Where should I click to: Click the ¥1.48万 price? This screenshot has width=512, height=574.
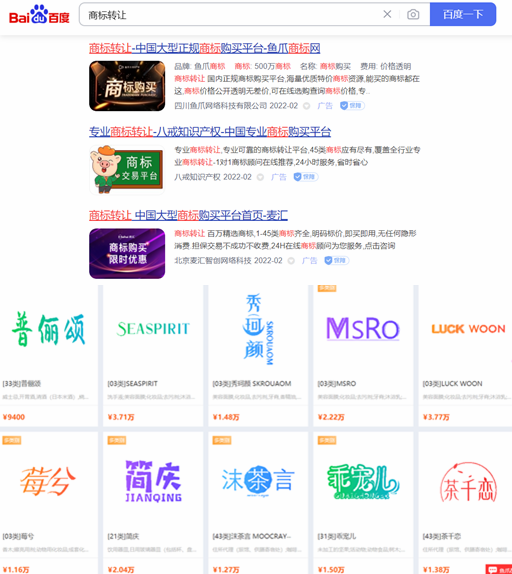[226, 417]
